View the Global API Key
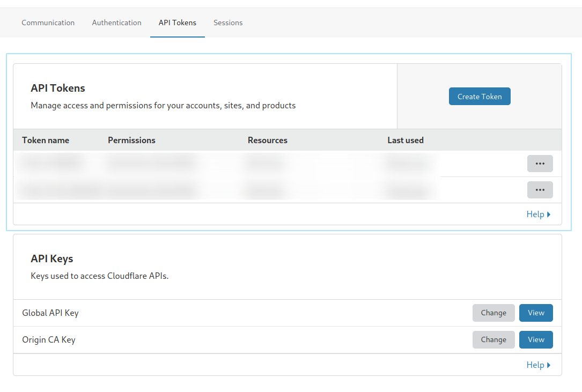 point(536,313)
